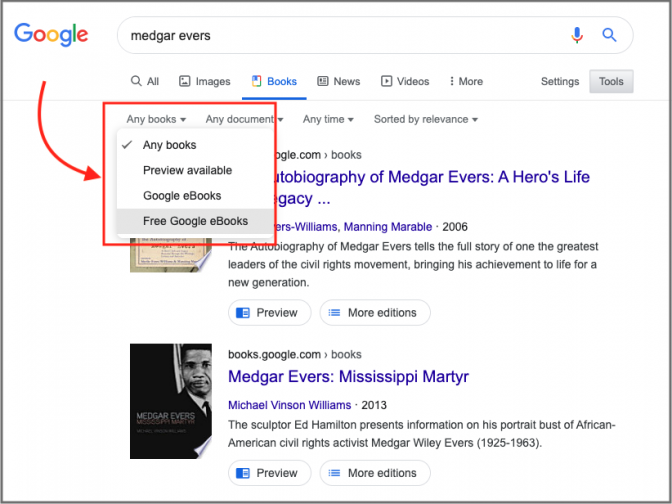This screenshot has width=672, height=504.
Task: Switch to the Images tab
Action: pos(204,81)
